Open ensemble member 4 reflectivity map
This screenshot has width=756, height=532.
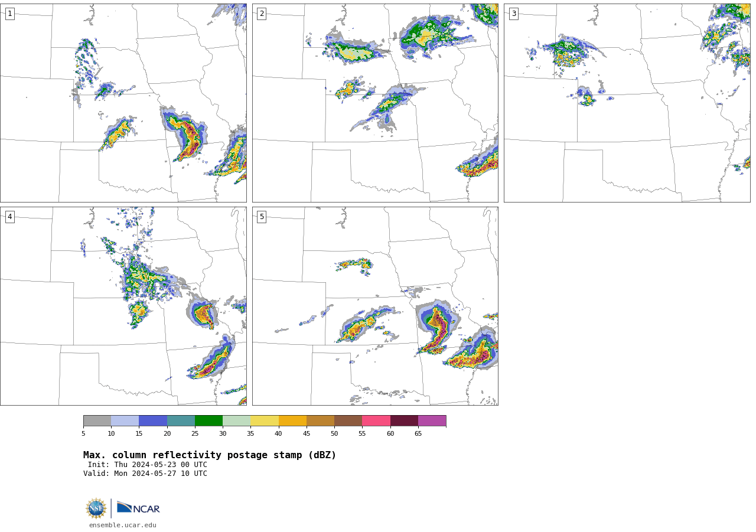[x=123, y=306]
